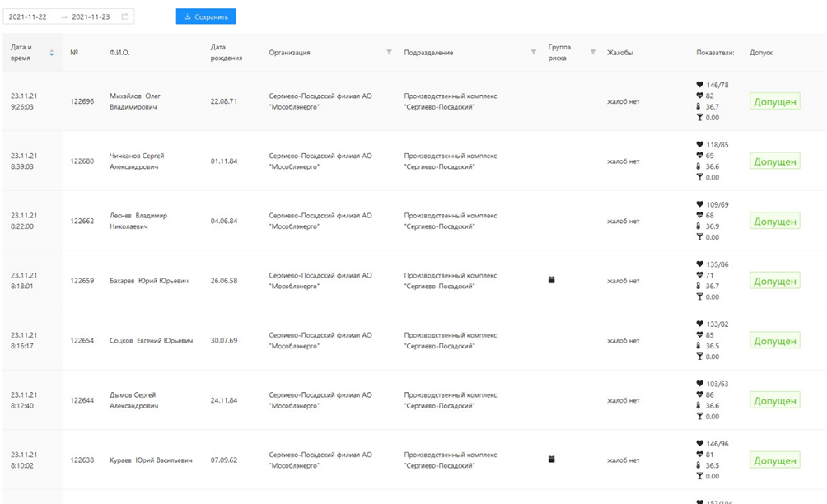Click the Показатели column header
Image resolution: width=827 pixels, height=504 pixels.
pyautogui.click(x=714, y=53)
